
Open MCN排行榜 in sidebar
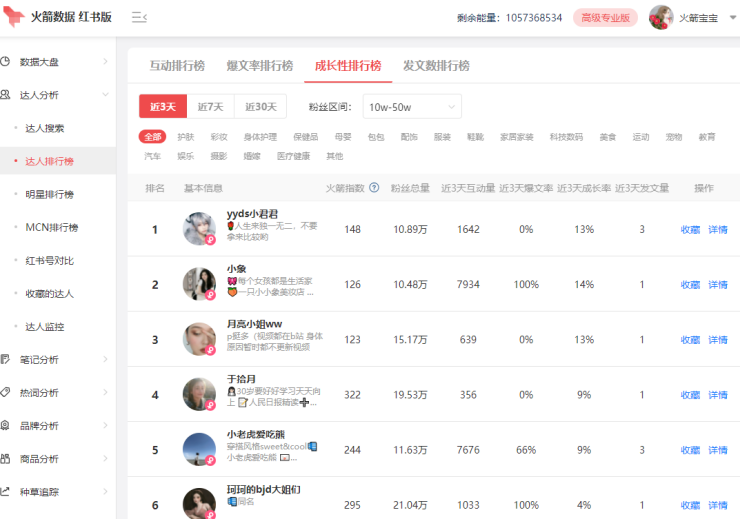(51, 227)
